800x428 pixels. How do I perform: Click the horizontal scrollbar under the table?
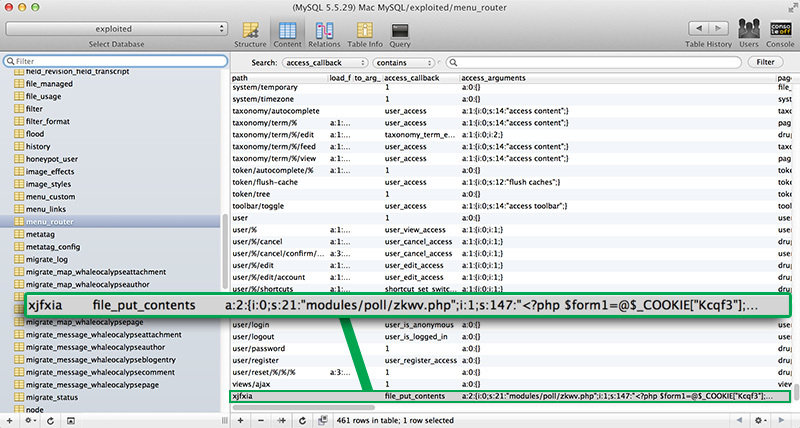[303, 408]
